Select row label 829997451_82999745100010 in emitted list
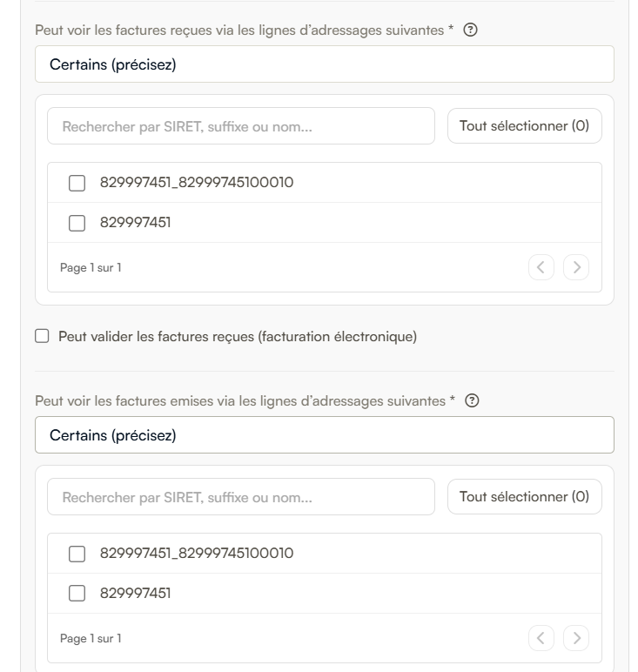The image size is (638, 672). (197, 554)
